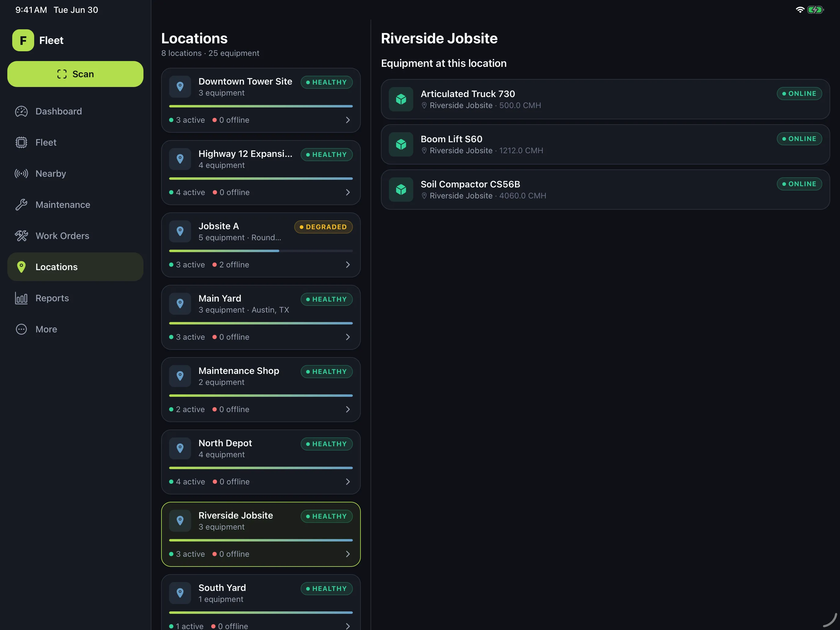The image size is (840, 630).
Task: Click the Downtown Tower Site pin icon
Action: tap(180, 87)
